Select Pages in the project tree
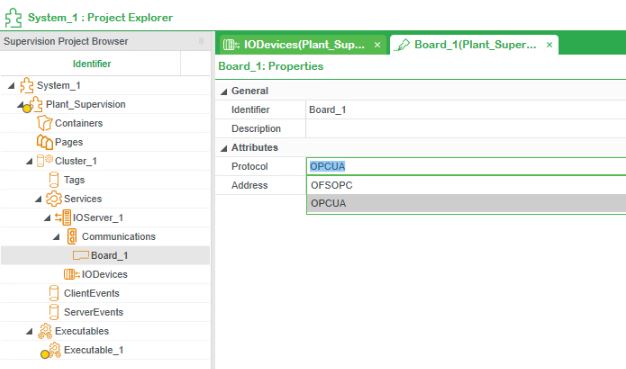This screenshot has height=369, width=626. tap(69, 142)
